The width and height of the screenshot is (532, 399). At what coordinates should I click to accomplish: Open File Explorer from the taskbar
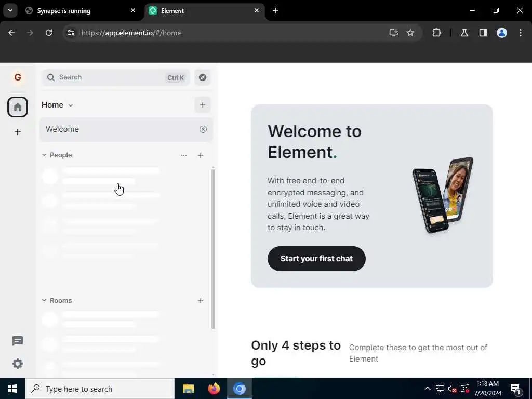point(188,389)
